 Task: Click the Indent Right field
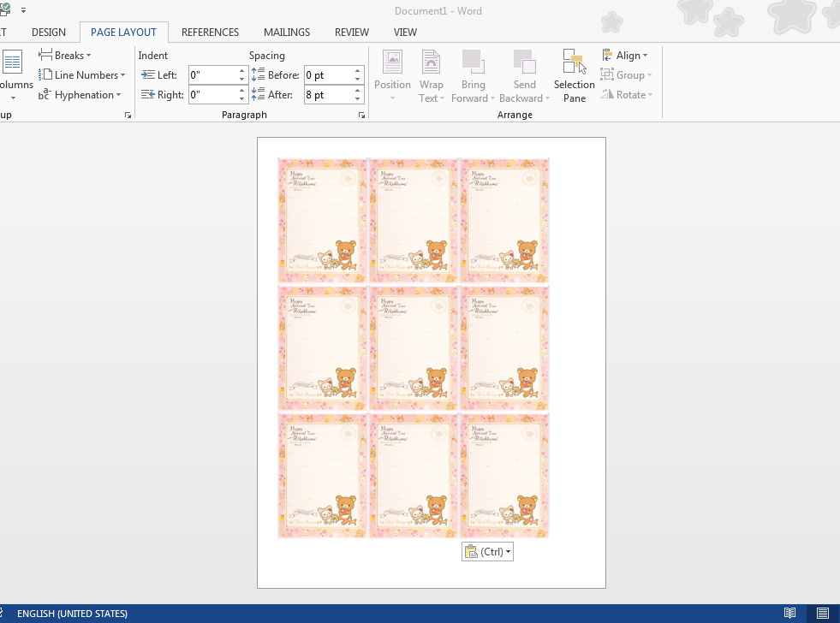(x=212, y=95)
